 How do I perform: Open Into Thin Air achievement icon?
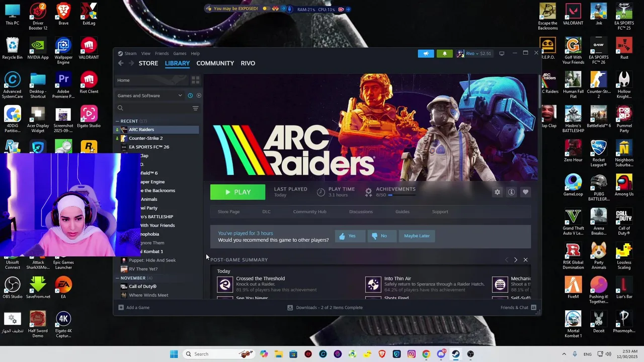[373, 285]
